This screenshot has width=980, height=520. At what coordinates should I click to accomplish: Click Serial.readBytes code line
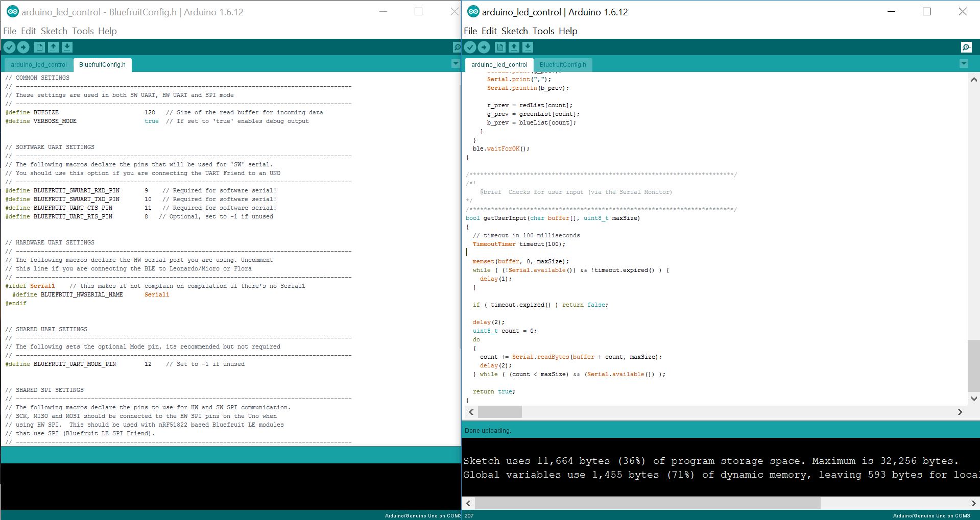pyautogui.click(x=571, y=357)
